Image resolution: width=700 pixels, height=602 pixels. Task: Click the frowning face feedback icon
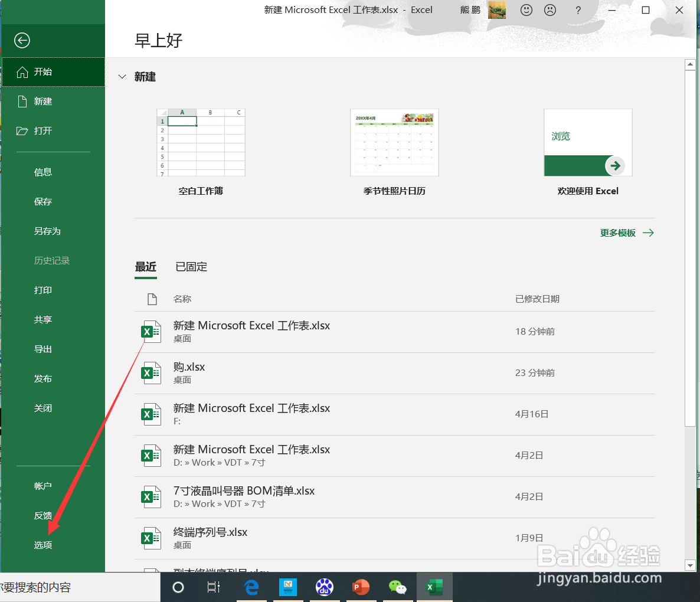(x=550, y=10)
